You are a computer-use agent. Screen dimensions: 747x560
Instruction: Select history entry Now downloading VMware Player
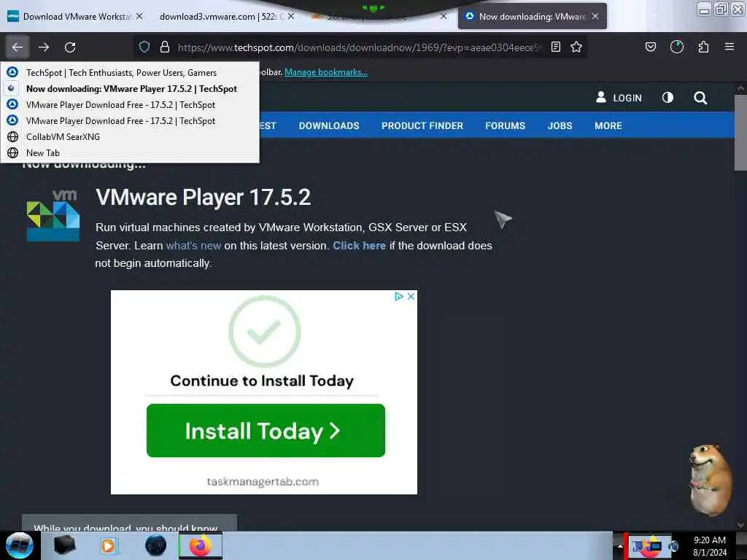pos(130,88)
